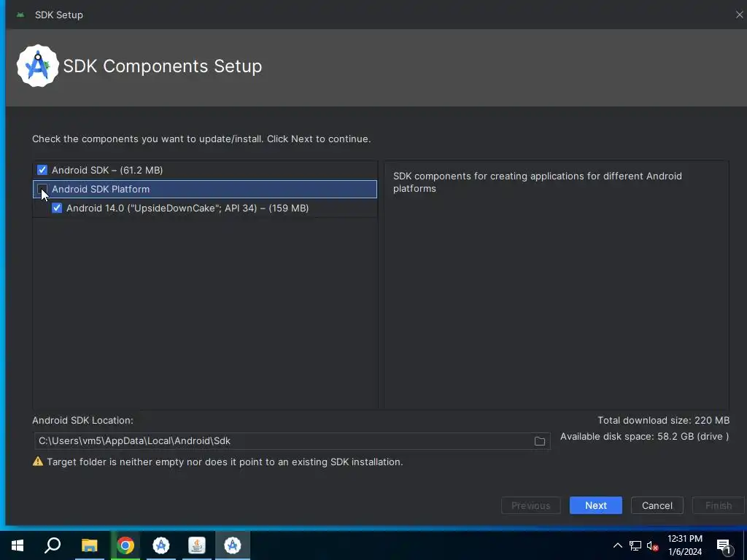The image size is (747, 560).
Task: Select the Android 14.0 API 34 row
Action: click(x=205, y=208)
